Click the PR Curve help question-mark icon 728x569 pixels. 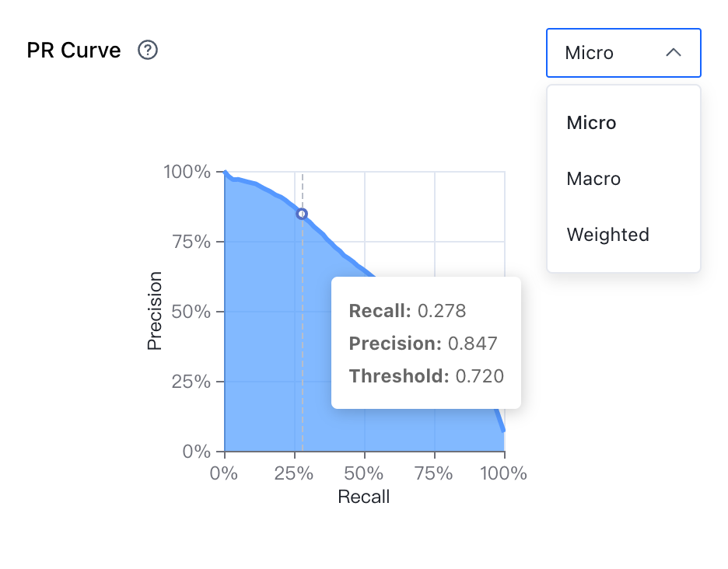148,50
